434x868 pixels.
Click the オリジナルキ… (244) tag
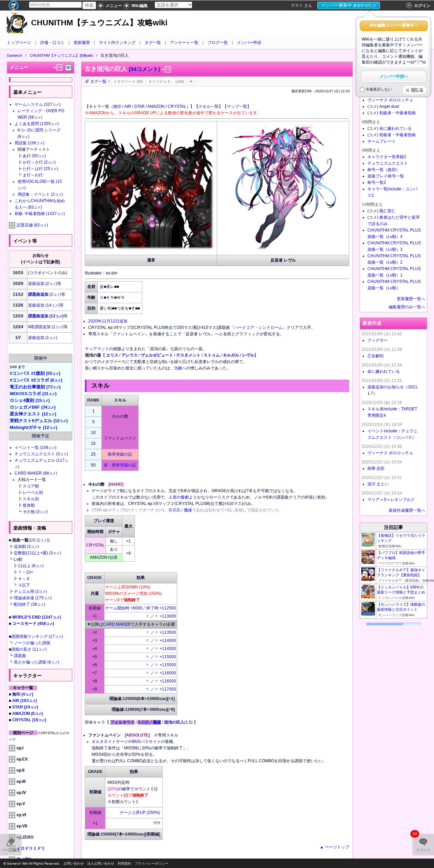(x=166, y=81)
